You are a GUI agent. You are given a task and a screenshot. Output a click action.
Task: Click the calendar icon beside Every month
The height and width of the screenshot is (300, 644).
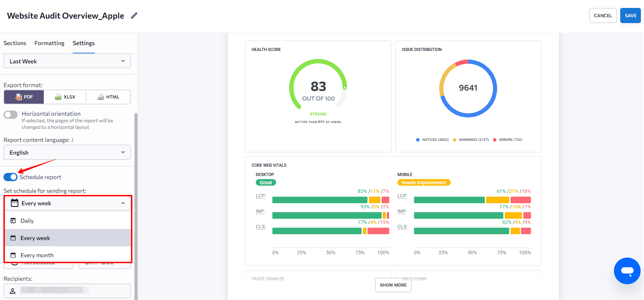pyautogui.click(x=13, y=255)
